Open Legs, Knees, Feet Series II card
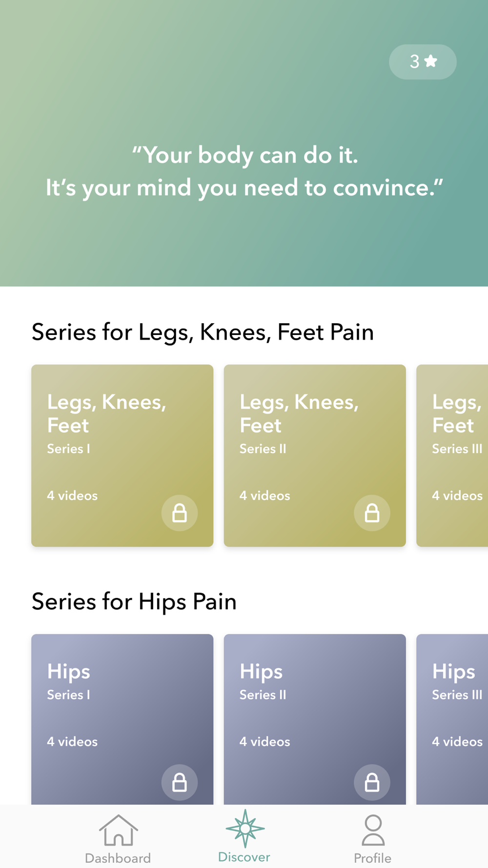 [315, 455]
